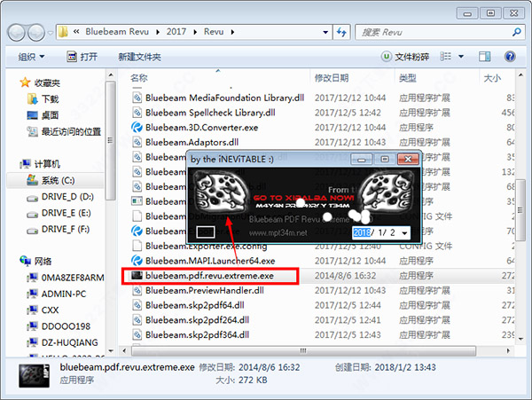Image resolution: width=532 pixels, height=400 pixels.
Task: Click the 桌面 desktop icon
Action: (33, 115)
